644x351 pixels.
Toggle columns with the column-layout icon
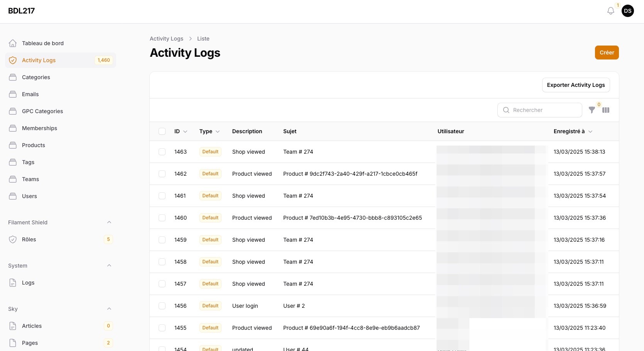606,110
